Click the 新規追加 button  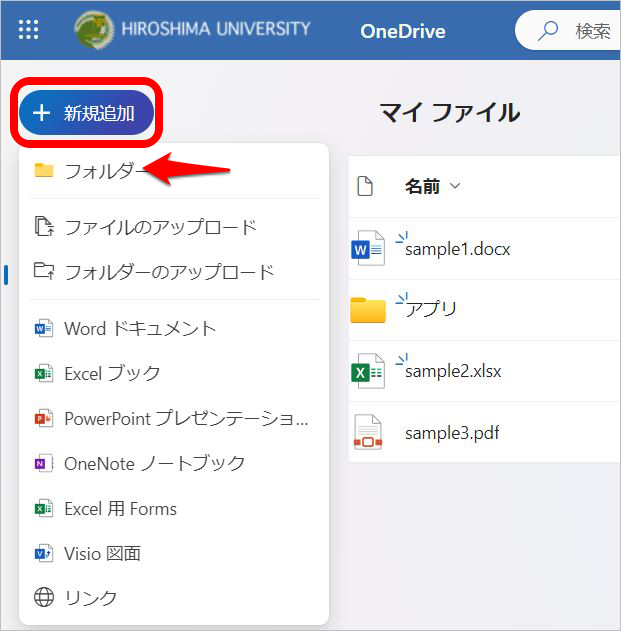point(86,113)
